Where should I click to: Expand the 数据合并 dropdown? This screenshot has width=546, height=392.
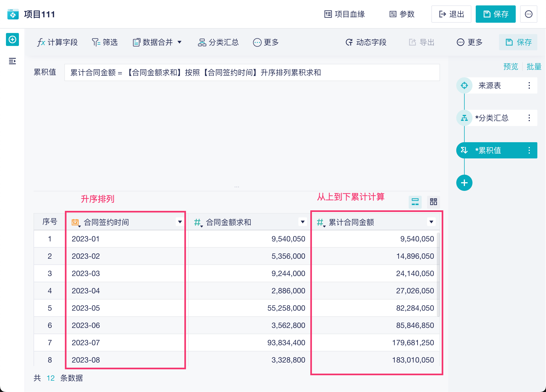[179, 42]
